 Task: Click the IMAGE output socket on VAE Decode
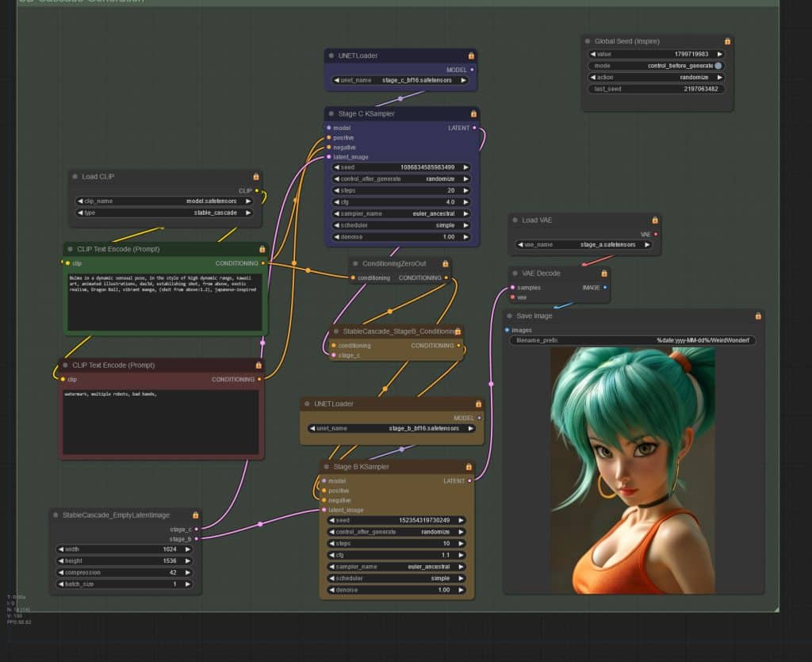coord(605,288)
